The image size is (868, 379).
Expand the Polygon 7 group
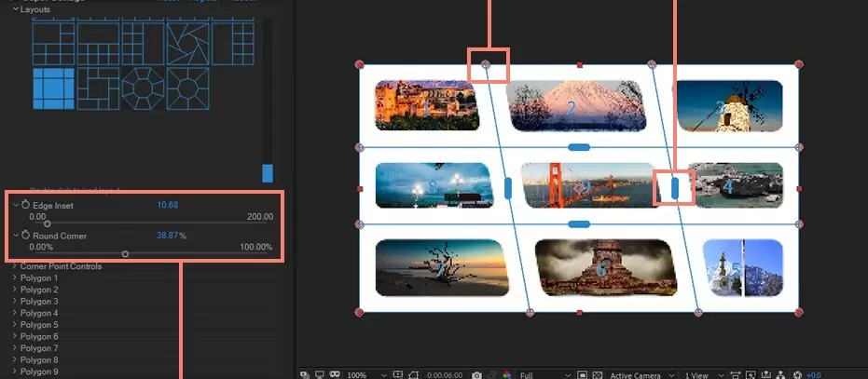[15, 348]
